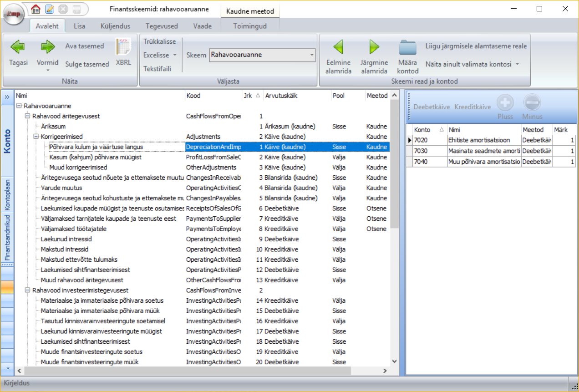
Task: Go to Eelmine alamrida with left arrow
Action: 338,47
